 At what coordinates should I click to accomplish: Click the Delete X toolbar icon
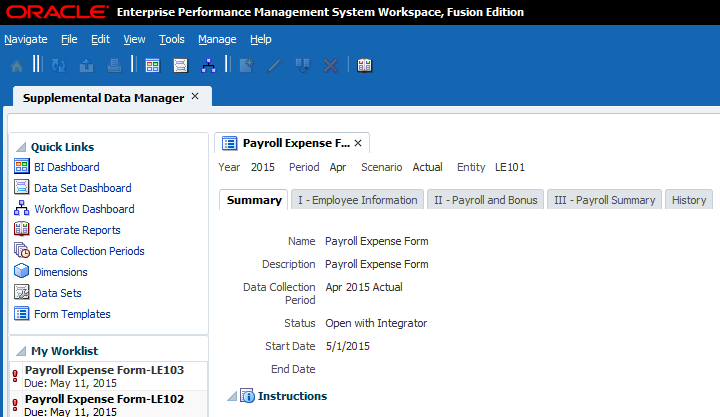pyautogui.click(x=330, y=66)
